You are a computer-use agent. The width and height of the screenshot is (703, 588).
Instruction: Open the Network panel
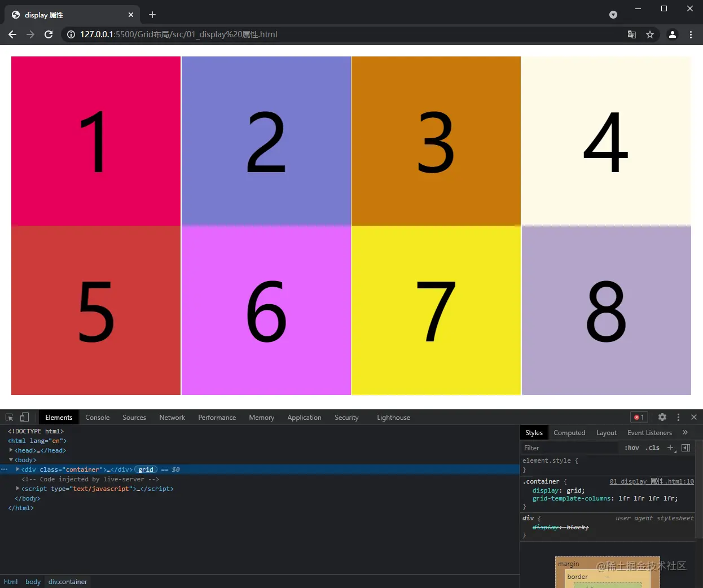click(x=172, y=418)
